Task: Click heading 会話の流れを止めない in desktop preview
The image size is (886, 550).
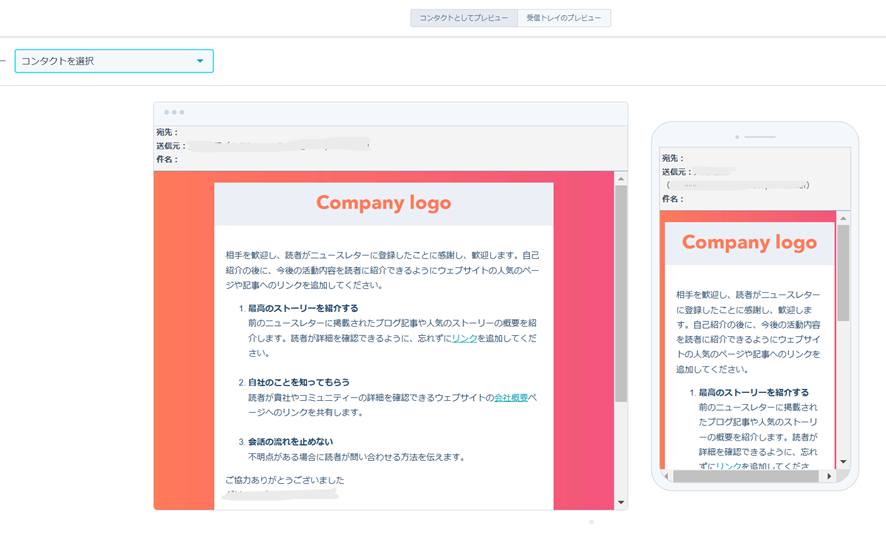Action: [x=290, y=441]
